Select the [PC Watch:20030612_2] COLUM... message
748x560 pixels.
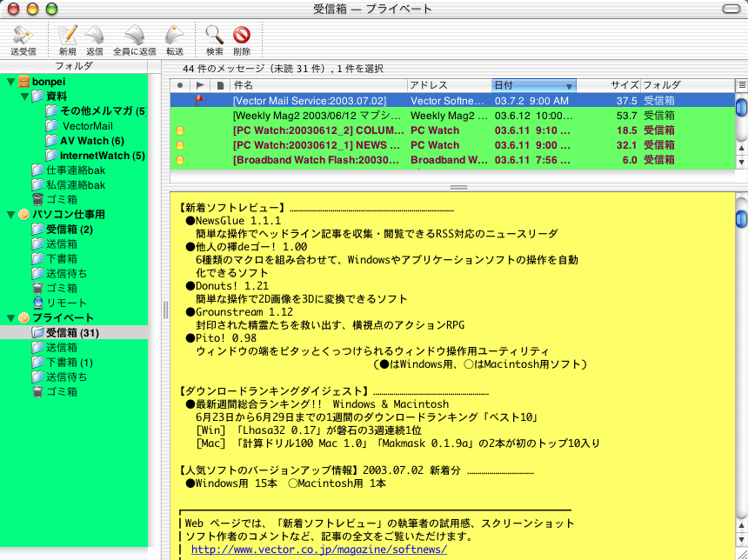pos(452,130)
